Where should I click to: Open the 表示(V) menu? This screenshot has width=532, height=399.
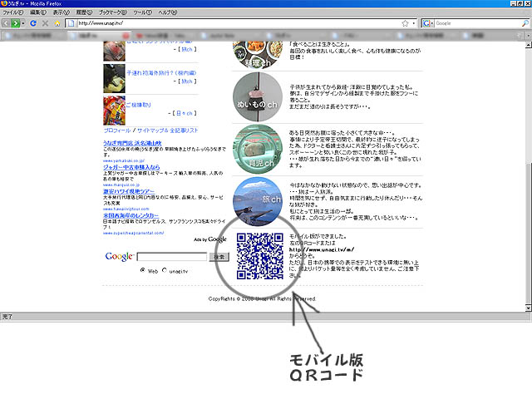pyautogui.click(x=61, y=12)
